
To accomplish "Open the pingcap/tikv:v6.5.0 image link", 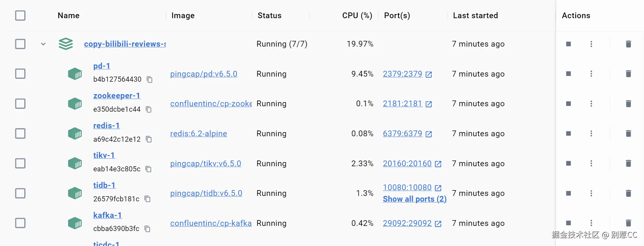I will click(206, 163).
